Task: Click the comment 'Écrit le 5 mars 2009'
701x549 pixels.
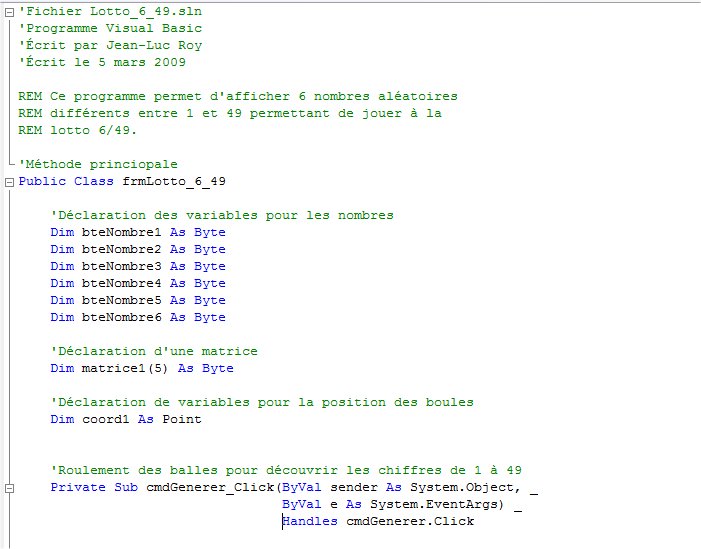Action: 102,62
